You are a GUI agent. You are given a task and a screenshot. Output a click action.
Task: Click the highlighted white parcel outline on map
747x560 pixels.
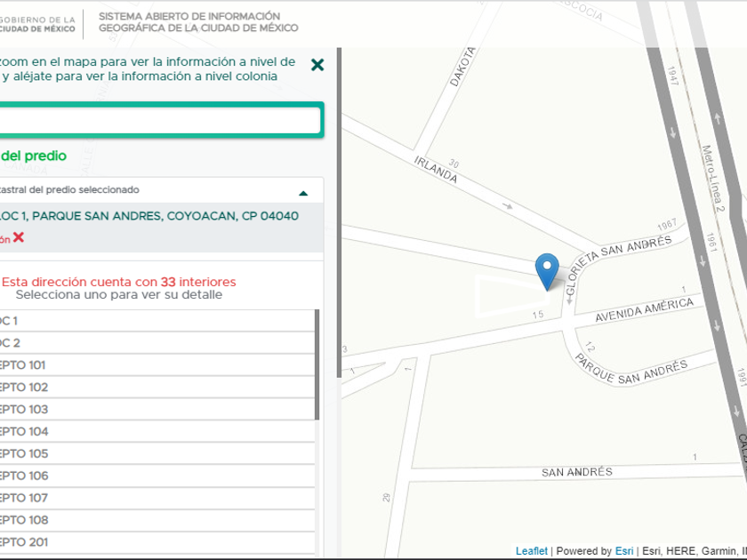pyautogui.click(x=511, y=296)
